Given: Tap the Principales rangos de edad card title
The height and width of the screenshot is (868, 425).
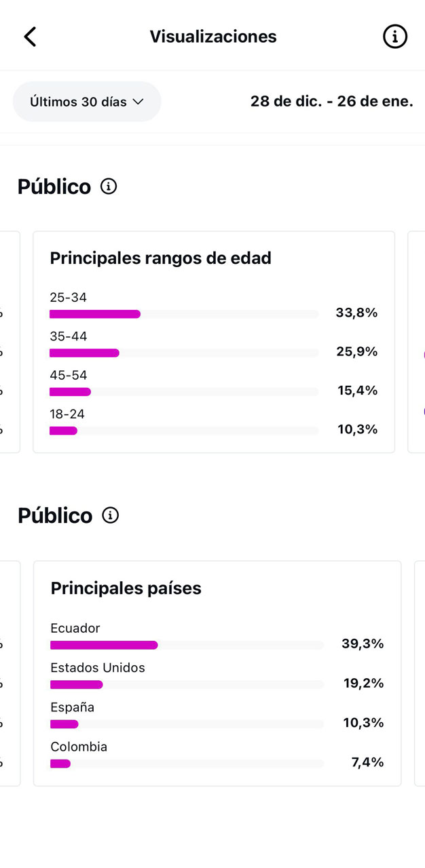Looking at the screenshot, I should (160, 258).
